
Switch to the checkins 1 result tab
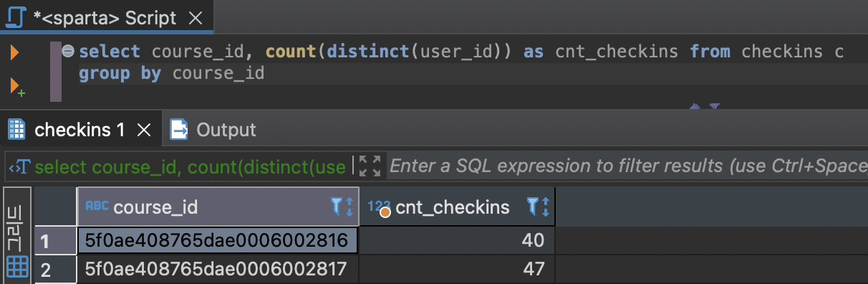click(x=79, y=130)
